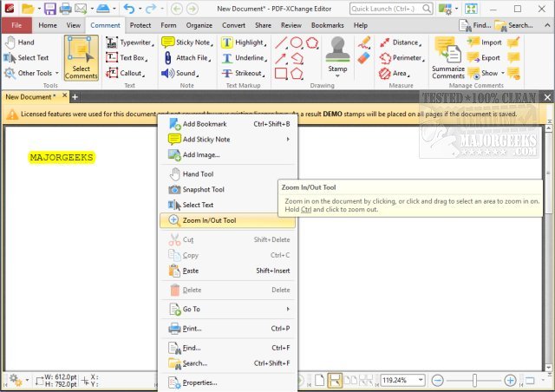This screenshot has height=392, width=555.
Task: Close the New Document tab
Action: coord(64,95)
